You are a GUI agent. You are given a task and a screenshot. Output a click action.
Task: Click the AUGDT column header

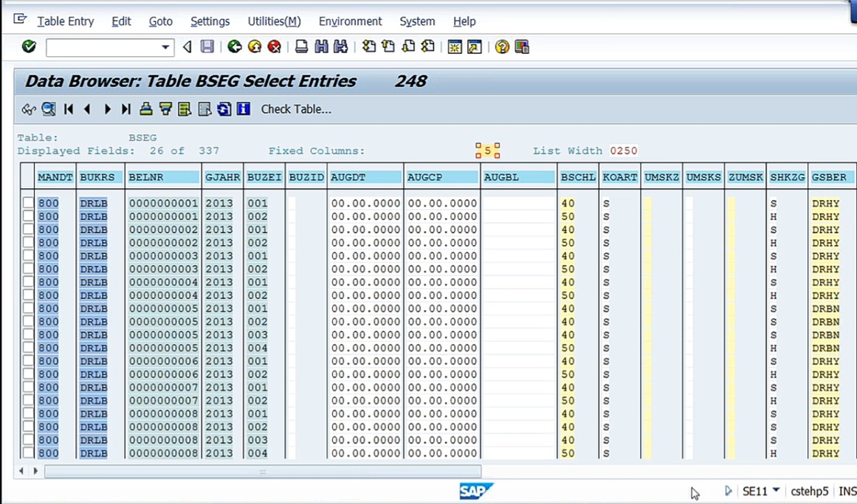coord(365,177)
